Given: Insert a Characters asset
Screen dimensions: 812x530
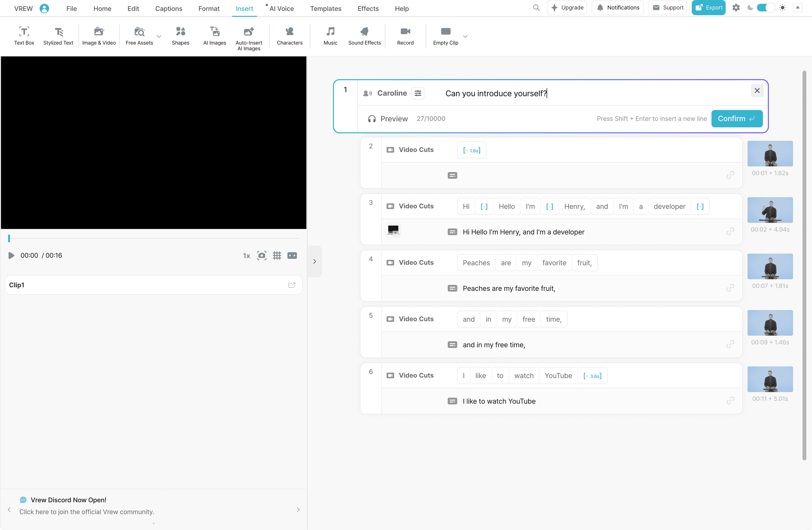Looking at the screenshot, I should tap(289, 35).
